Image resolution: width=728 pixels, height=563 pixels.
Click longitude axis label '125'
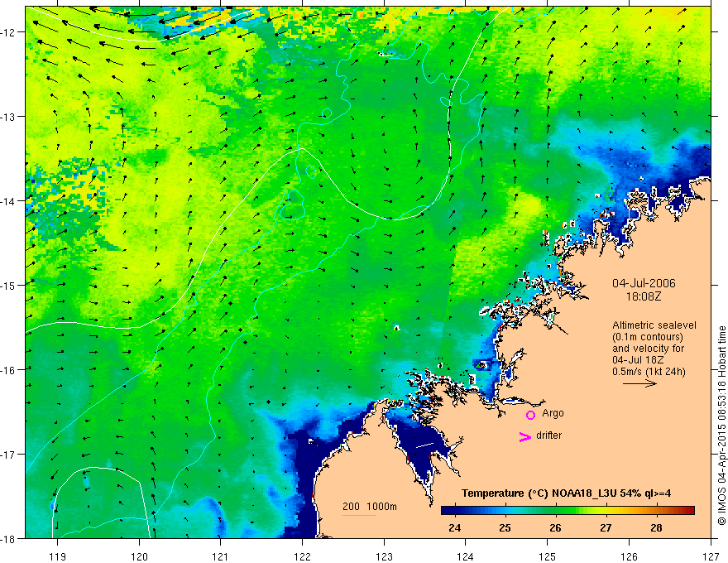click(548, 557)
